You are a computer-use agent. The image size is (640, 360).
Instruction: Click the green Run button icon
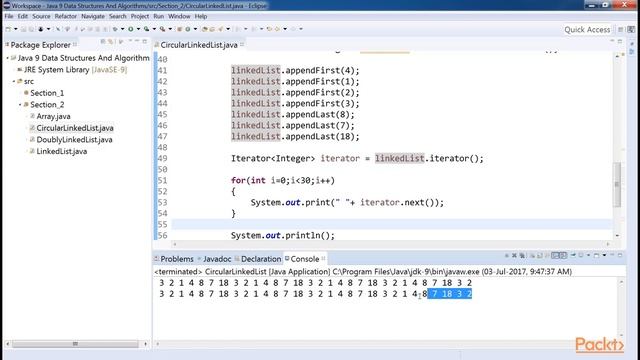pyautogui.click(x=131, y=29)
